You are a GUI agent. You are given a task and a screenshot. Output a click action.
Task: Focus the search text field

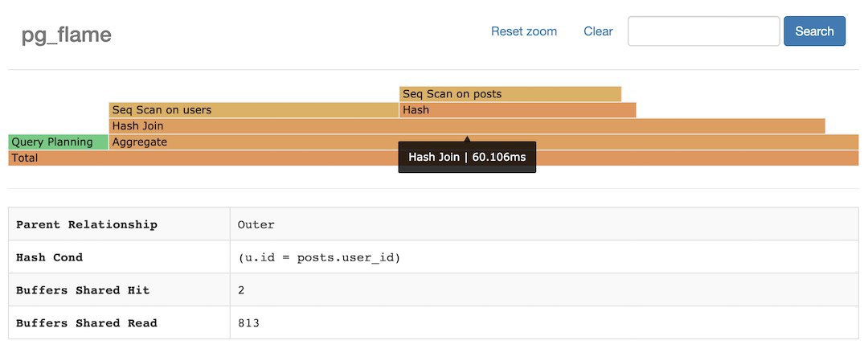pyautogui.click(x=703, y=31)
